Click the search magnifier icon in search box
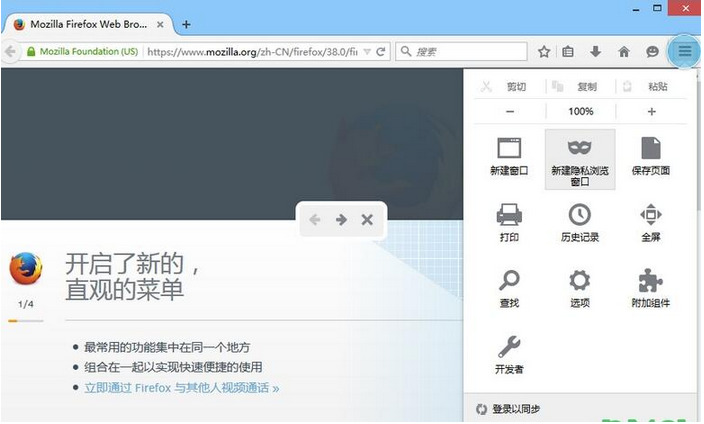704x424 pixels. pos(406,51)
